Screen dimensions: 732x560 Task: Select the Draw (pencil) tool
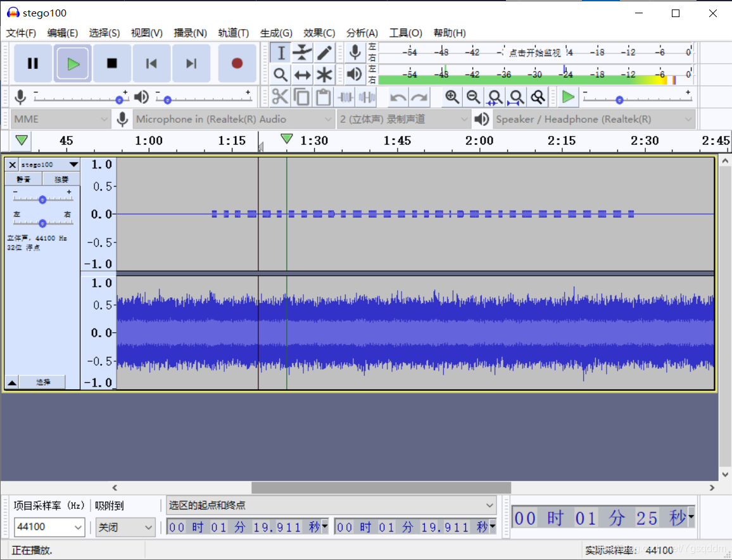click(x=324, y=53)
